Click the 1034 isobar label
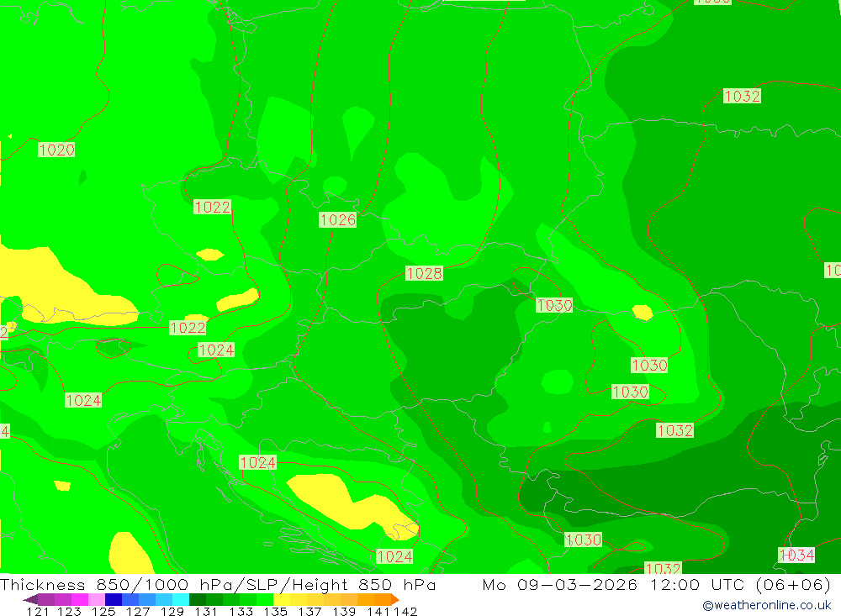 (x=796, y=555)
